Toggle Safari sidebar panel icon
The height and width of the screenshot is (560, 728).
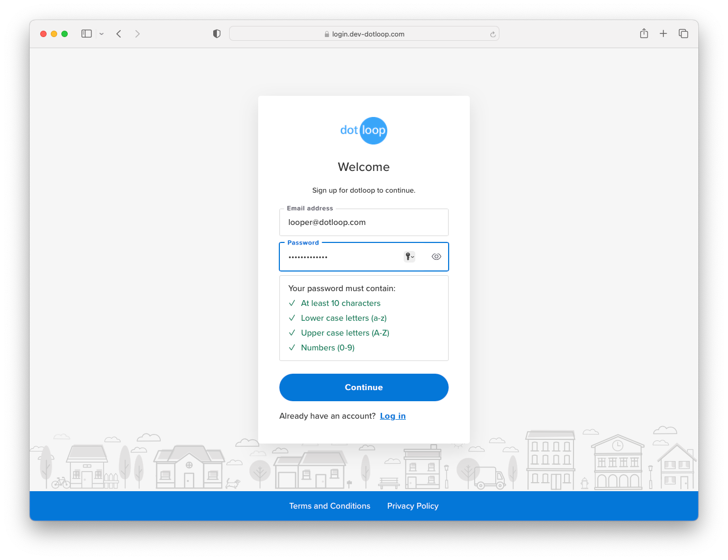point(87,34)
